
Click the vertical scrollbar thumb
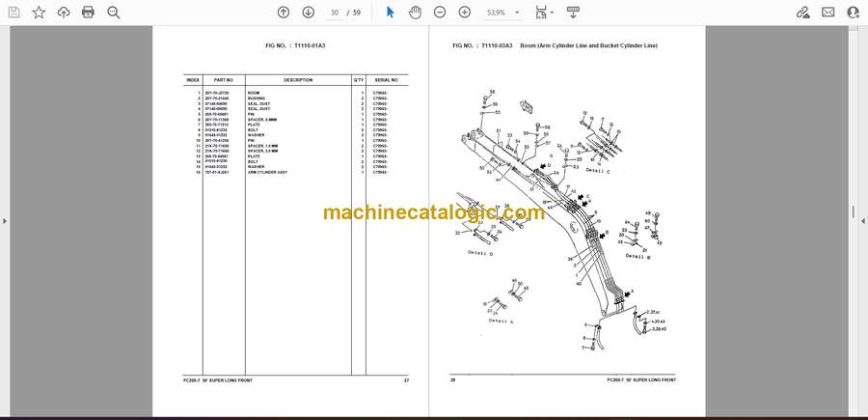click(x=853, y=211)
